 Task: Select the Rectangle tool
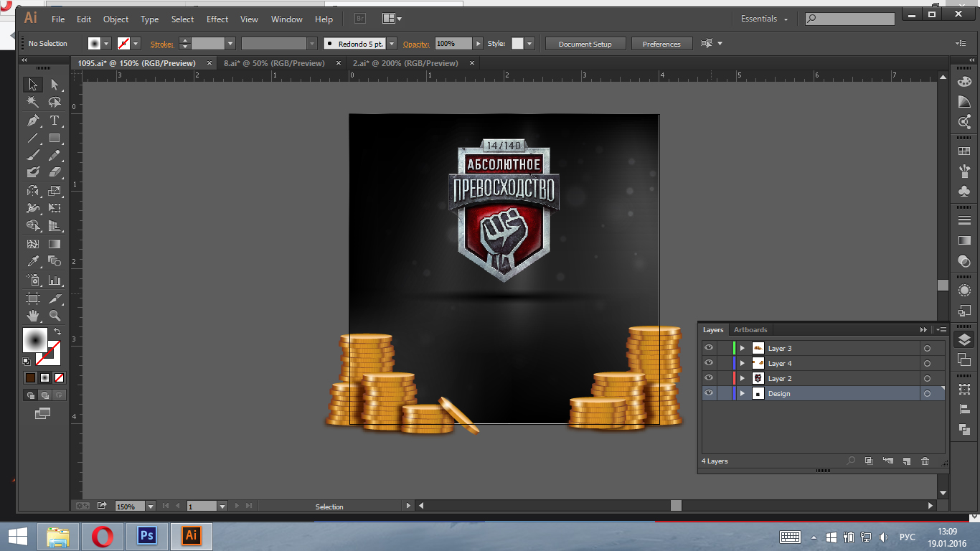(x=55, y=138)
